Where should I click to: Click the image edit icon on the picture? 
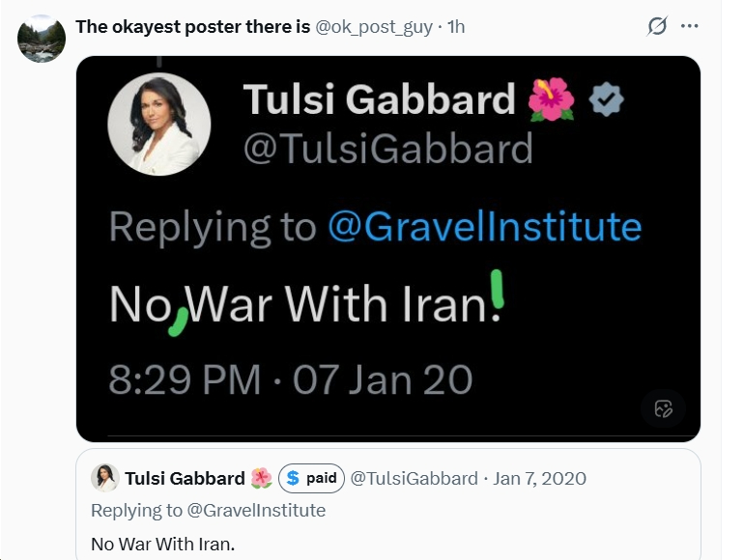[663, 407]
